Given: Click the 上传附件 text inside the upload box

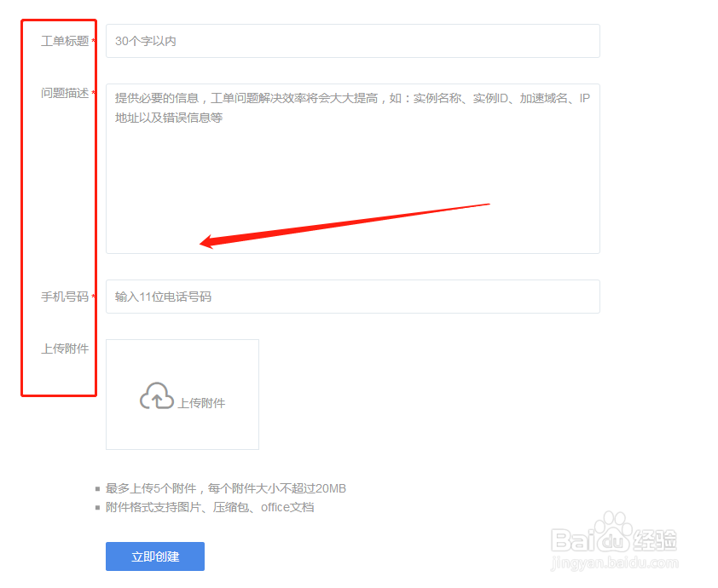Looking at the screenshot, I should coord(201,403).
